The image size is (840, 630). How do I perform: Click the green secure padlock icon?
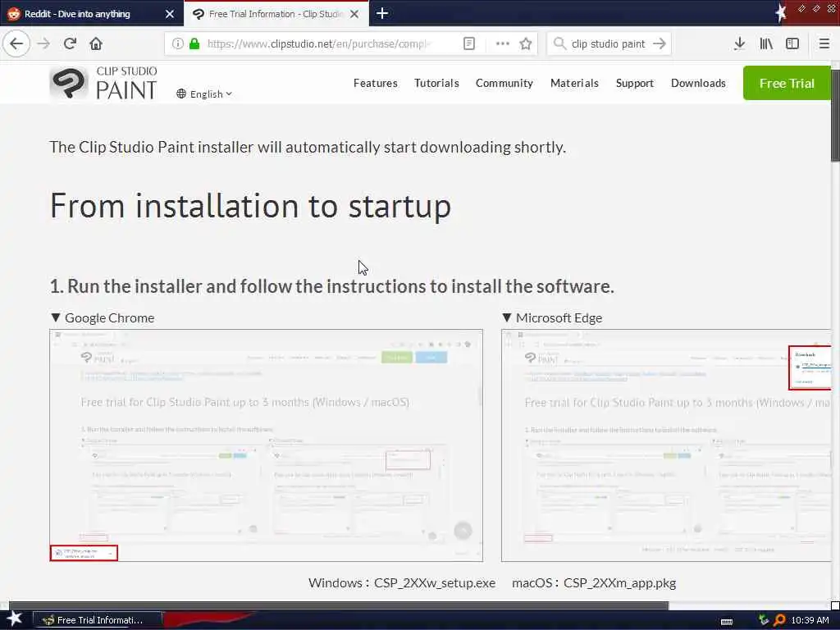point(194,44)
